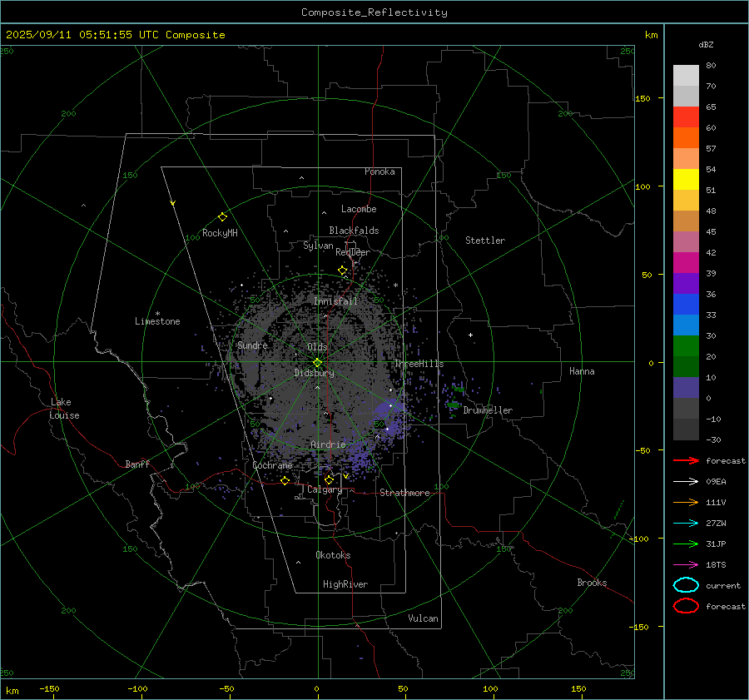Click the Blackfalds label
The width and height of the screenshot is (749, 700).
[354, 231]
